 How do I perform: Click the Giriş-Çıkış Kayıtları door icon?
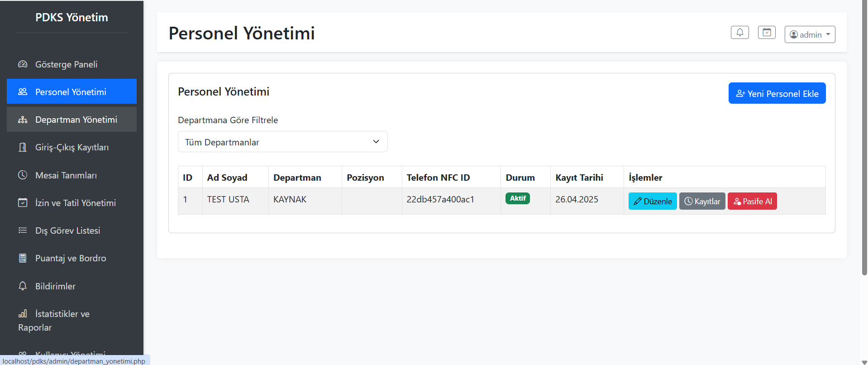tap(23, 147)
